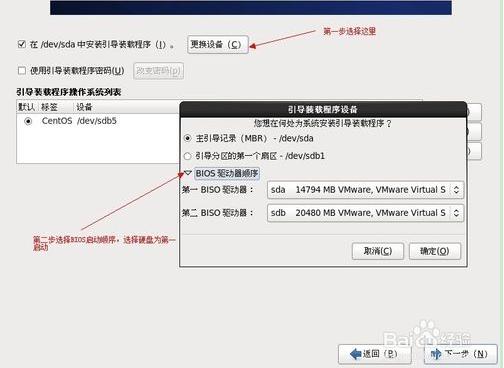Click the 默认 column header
Screen dimensions: 504x368
click(x=27, y=107)
